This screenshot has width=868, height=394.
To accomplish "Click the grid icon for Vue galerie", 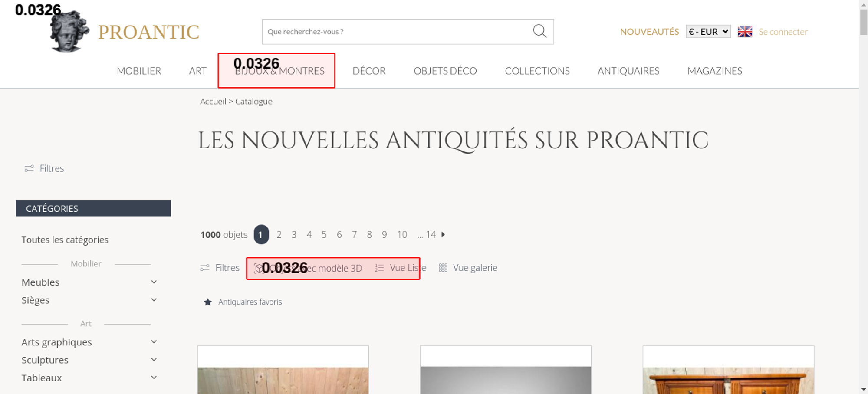I will point(443,268).
